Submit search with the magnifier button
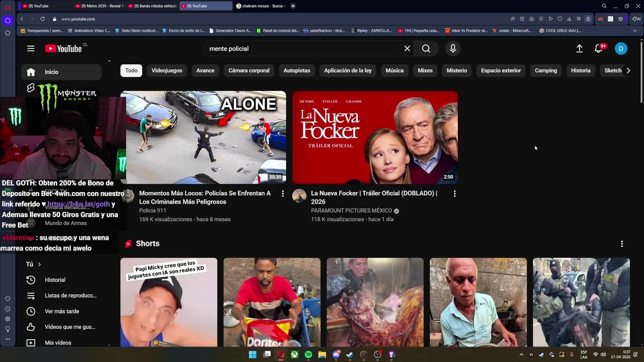 [x=426, y=49]
